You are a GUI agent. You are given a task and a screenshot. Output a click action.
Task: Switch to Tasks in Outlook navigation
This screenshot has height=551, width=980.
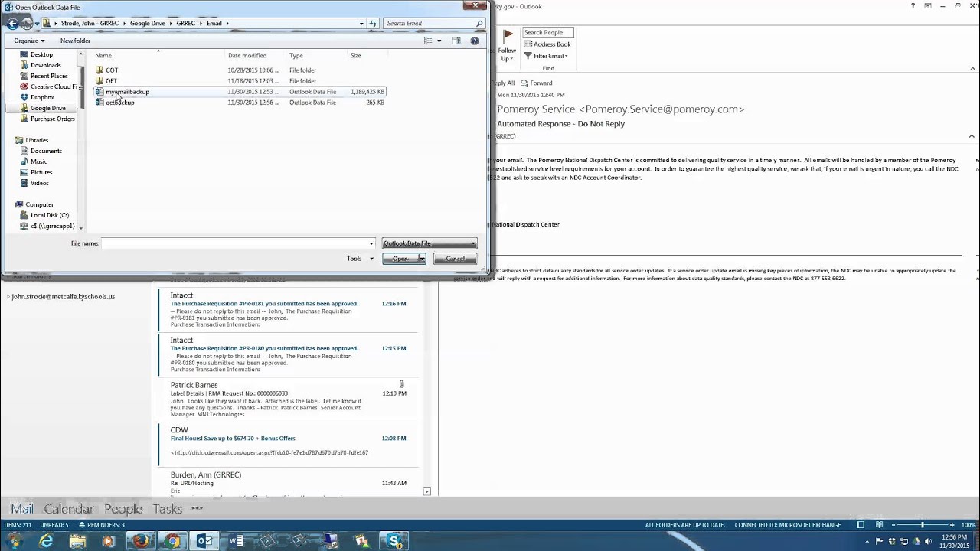[167, 509]
